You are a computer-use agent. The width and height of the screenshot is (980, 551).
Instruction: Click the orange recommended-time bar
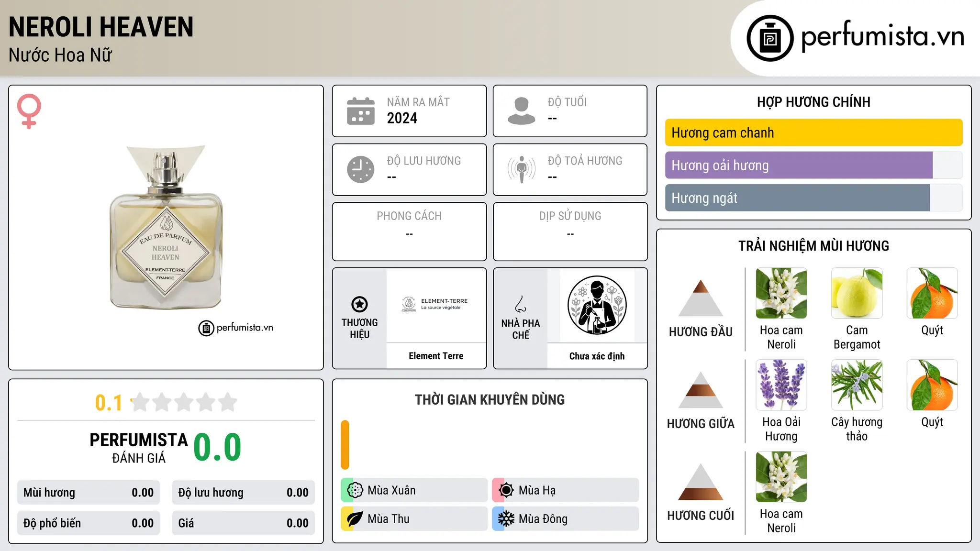pyautogui.click(x=345, y=445)
